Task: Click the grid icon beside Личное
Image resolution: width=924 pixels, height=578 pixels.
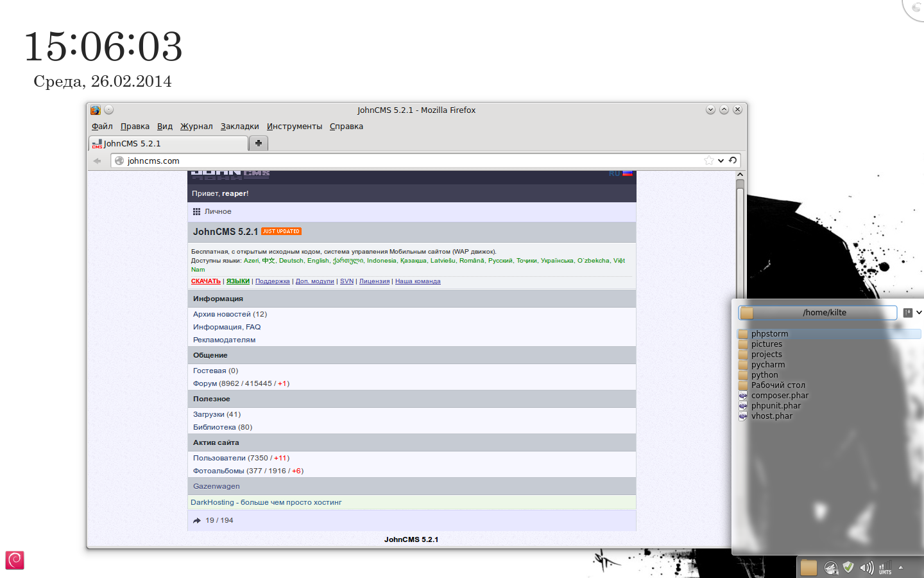Action: pyautogui.click(x=196, y=211)
